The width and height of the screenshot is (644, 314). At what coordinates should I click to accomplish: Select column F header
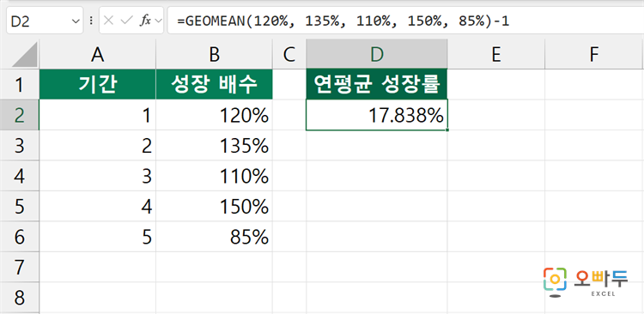point(594,55)
